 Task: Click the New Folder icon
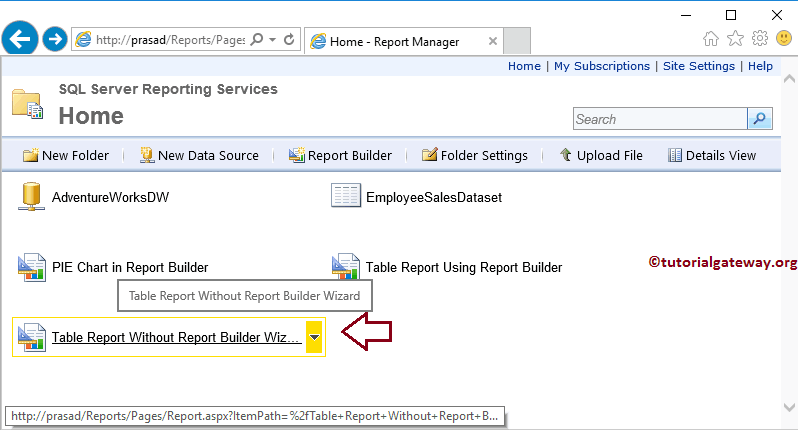tap(31, 155)
